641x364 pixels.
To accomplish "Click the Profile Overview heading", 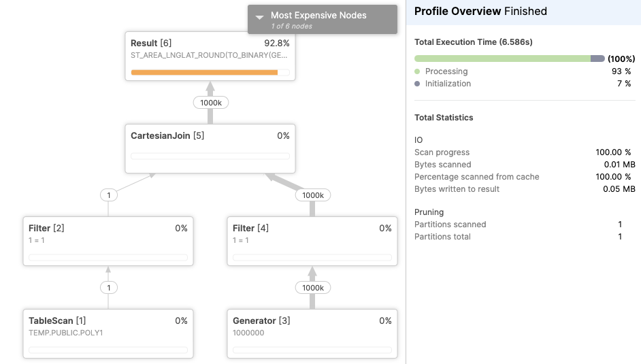I will [x=480, y=12].
